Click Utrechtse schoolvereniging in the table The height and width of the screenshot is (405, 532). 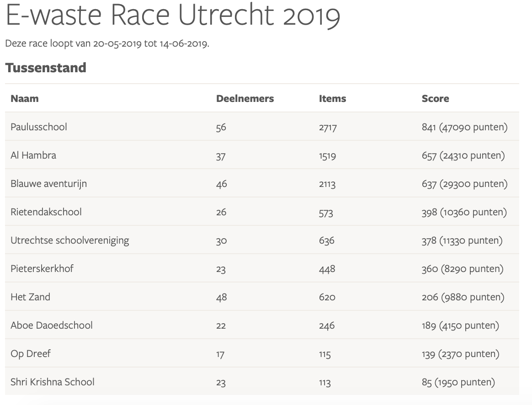click(70, 240)
